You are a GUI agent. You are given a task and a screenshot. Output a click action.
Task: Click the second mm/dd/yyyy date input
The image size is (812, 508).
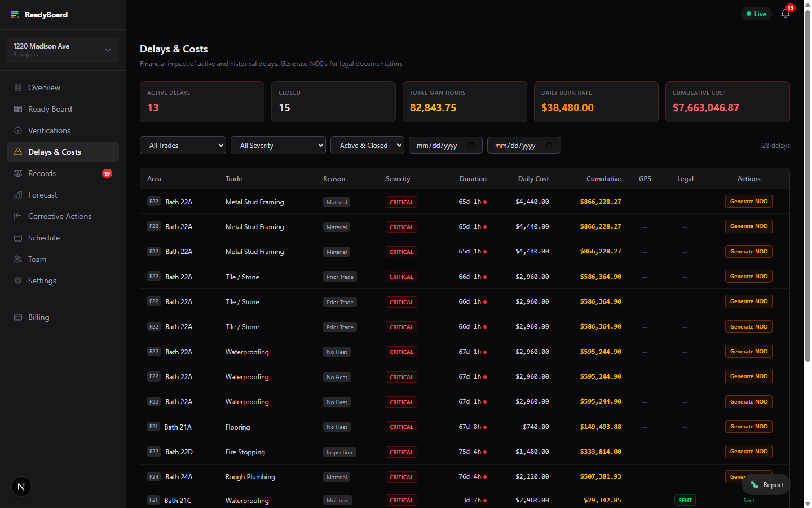[x=524, y=145]
